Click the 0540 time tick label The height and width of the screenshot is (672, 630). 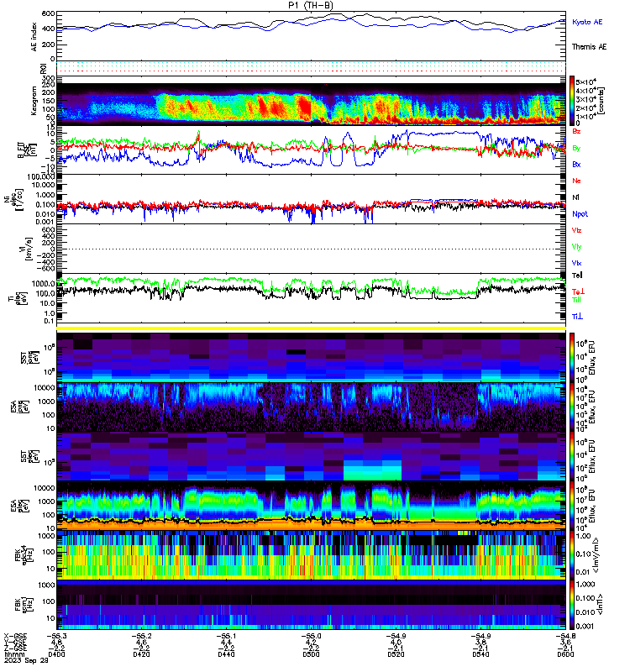coord(480,654)
